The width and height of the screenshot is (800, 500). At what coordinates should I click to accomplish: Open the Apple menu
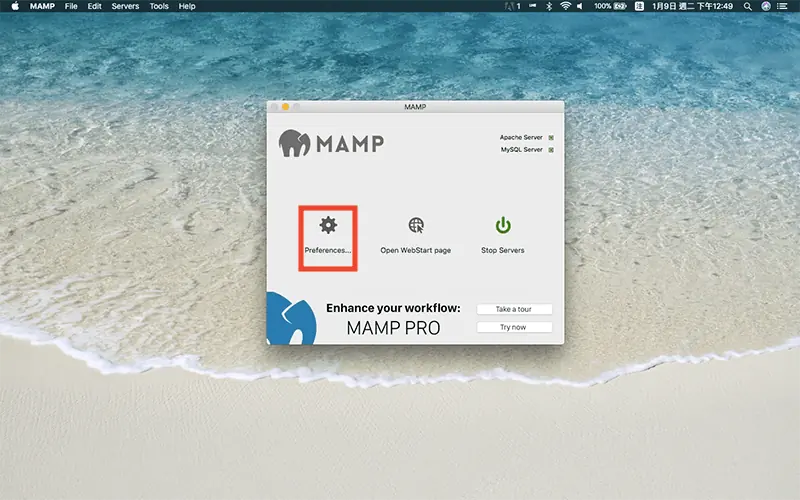[15, 6]
